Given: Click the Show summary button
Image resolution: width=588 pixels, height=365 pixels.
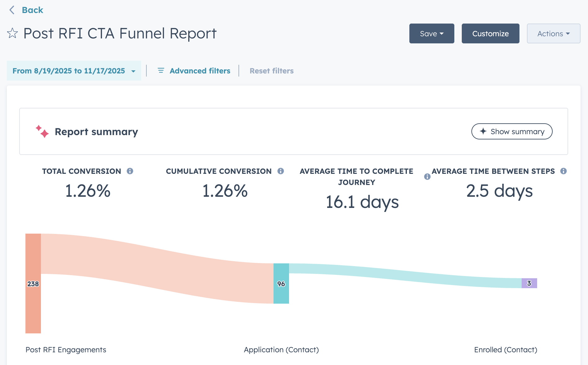Looking at the screenshot, I should click(512, 131).
